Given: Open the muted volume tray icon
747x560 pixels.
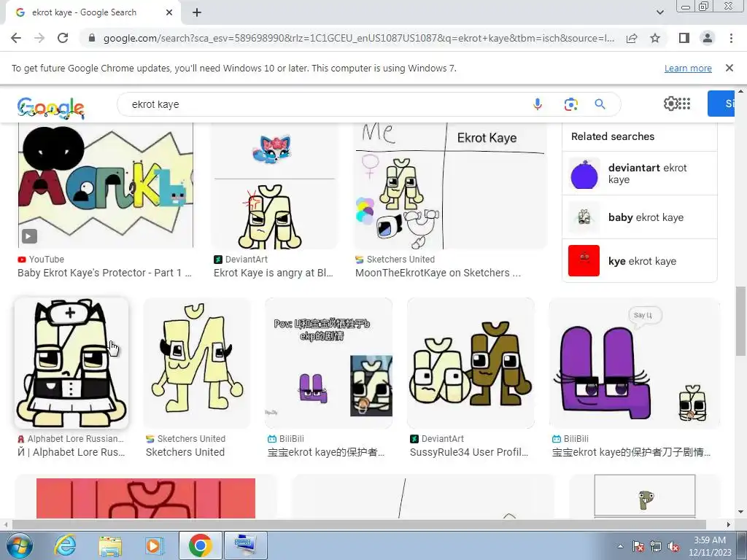Looking at the screenshot, I should click(x=673, y=546).
